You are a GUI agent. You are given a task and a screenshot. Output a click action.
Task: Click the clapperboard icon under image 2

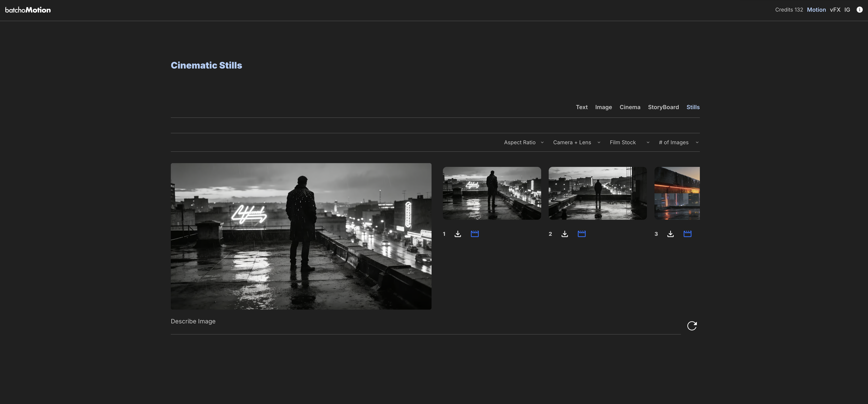point(582,233)
